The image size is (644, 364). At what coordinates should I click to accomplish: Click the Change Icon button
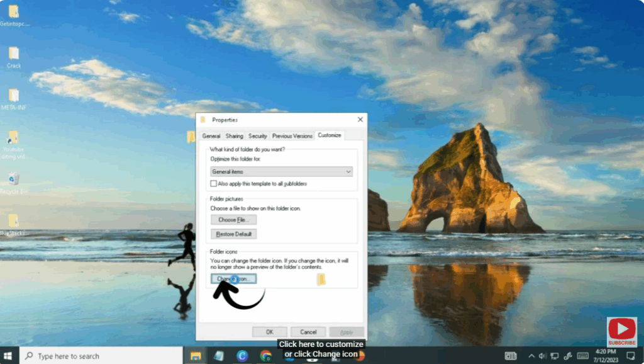(x=232, y=278)
